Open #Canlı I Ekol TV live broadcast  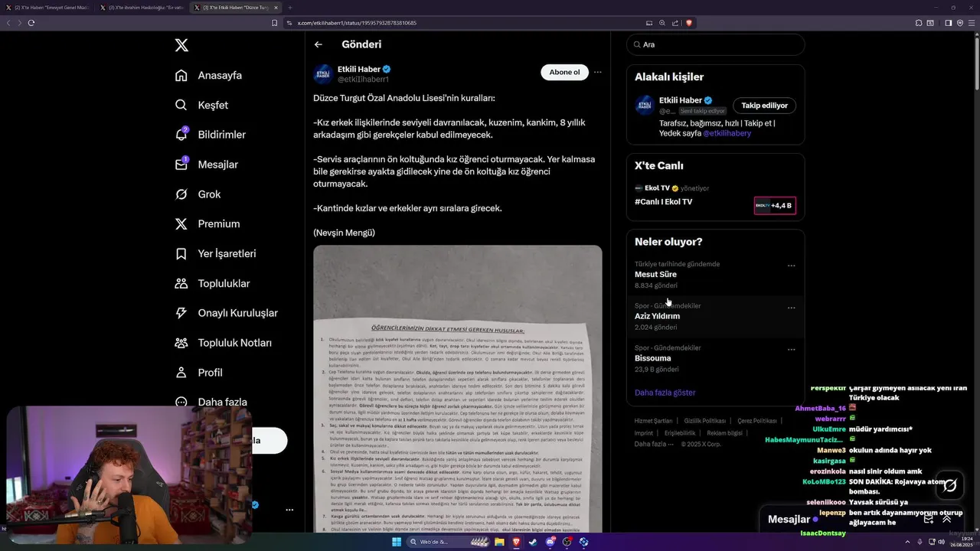663,202
